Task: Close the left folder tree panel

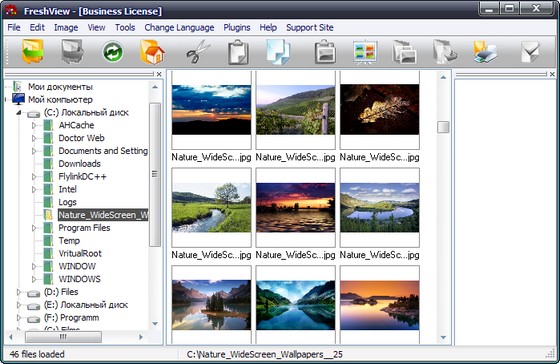Action: [x=159, y=74]
